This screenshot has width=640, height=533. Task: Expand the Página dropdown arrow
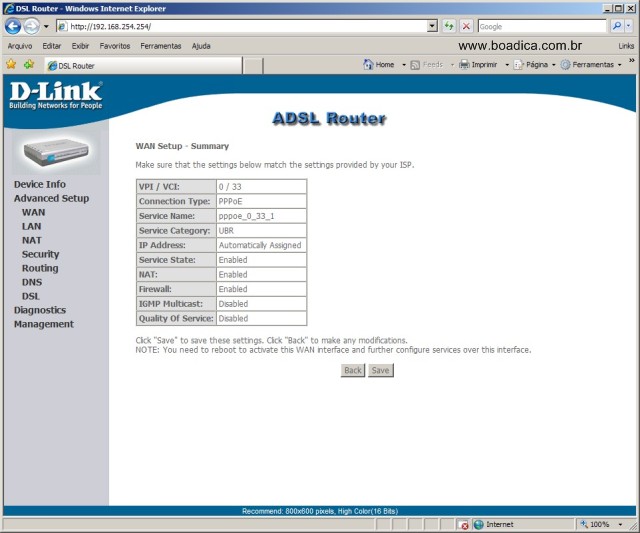[x=553, y=65]
